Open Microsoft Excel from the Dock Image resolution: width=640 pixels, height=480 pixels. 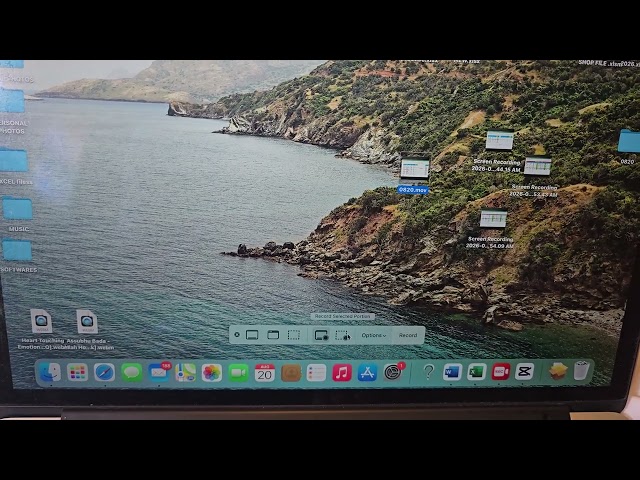pos(476,372)
